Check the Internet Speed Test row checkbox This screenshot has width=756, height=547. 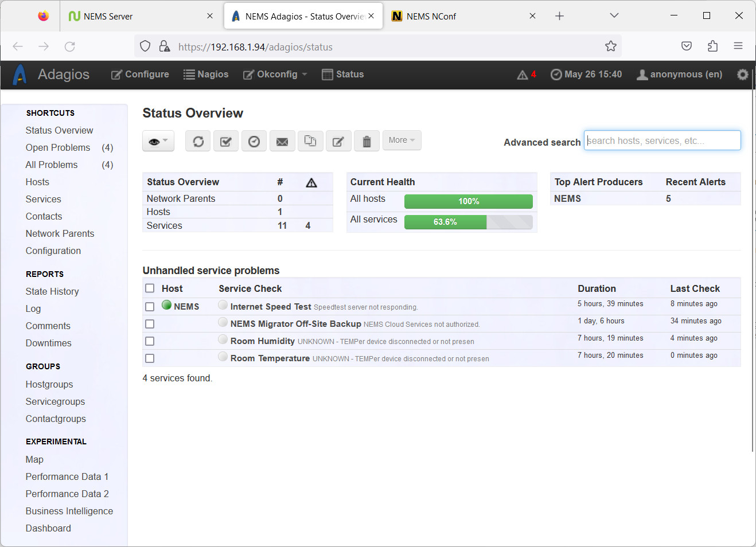[x=150, y=307]
